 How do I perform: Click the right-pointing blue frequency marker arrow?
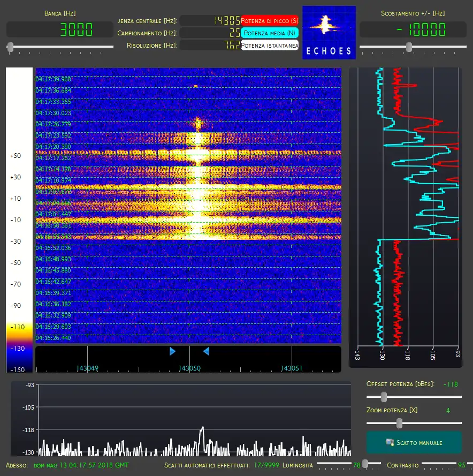172,351
